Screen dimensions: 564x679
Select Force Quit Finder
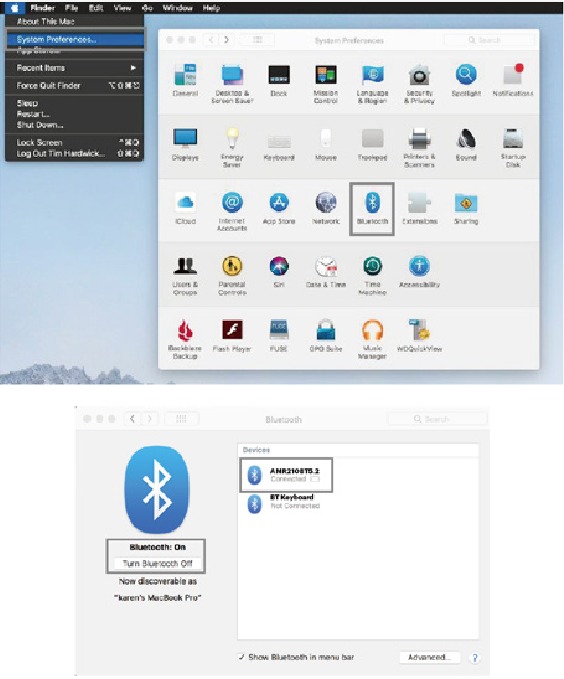click(75, 86)
